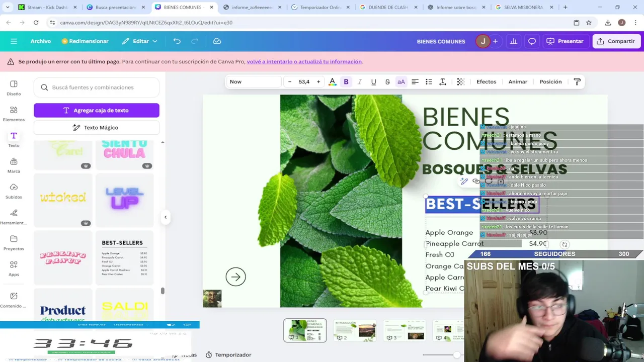Switch to SELVA MISIONERA browser tab
Image resolution: width=644 pixels, height=362 pixels.
[x=525, y=8]
